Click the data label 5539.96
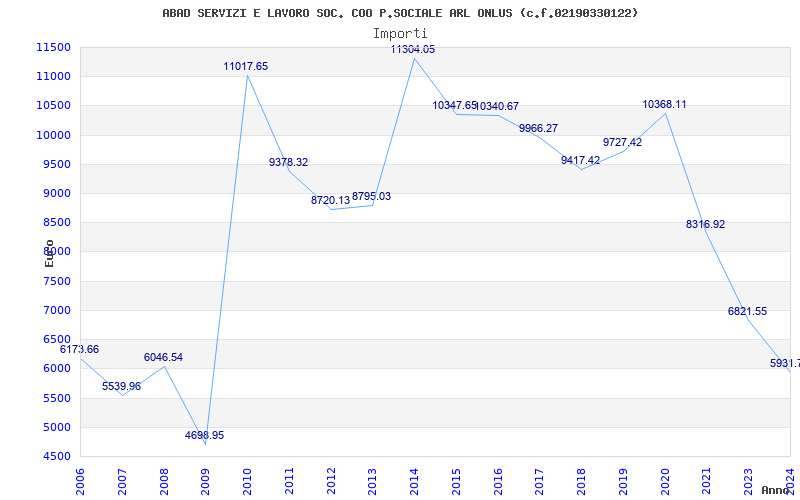The height and width of the screenshot is (500, 800). pyautogui.click(x=121, y=386)
